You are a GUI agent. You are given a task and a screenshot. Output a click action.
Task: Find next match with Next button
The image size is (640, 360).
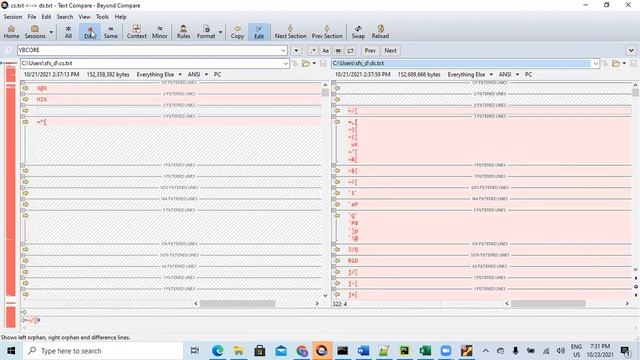point(390,51)
